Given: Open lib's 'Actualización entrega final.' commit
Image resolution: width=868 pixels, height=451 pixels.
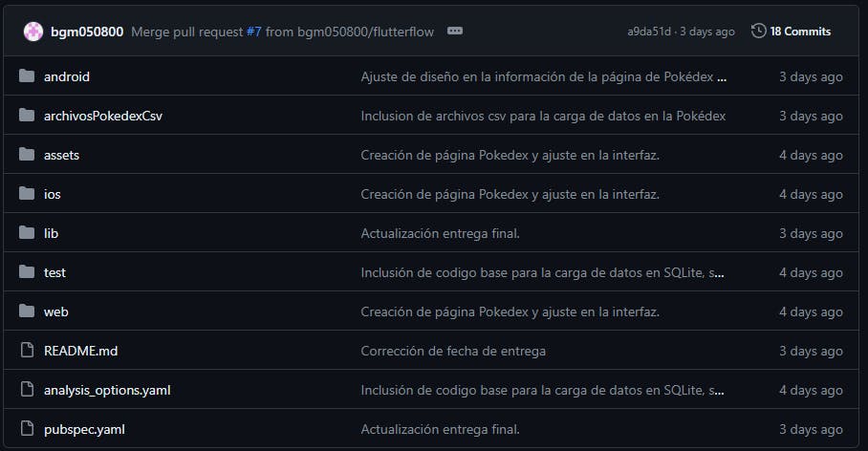Looking at the screenshot, I should 440,233.
